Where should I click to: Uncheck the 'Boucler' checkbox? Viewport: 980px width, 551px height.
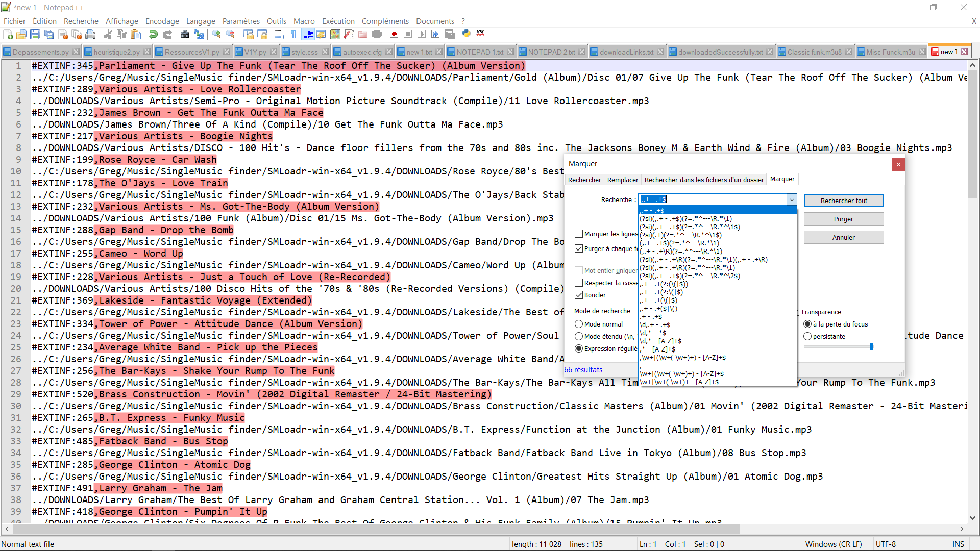(579, 295)
